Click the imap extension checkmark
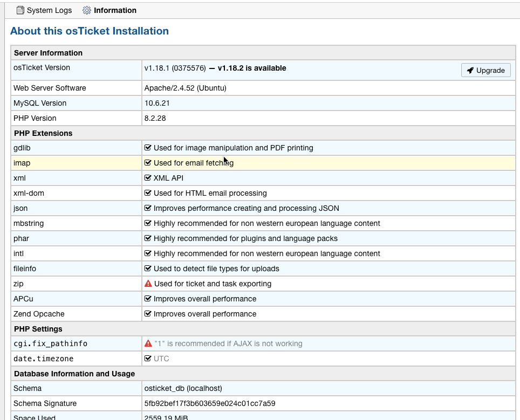The height and width of the screenshot is (420, 520). (148, 163)
